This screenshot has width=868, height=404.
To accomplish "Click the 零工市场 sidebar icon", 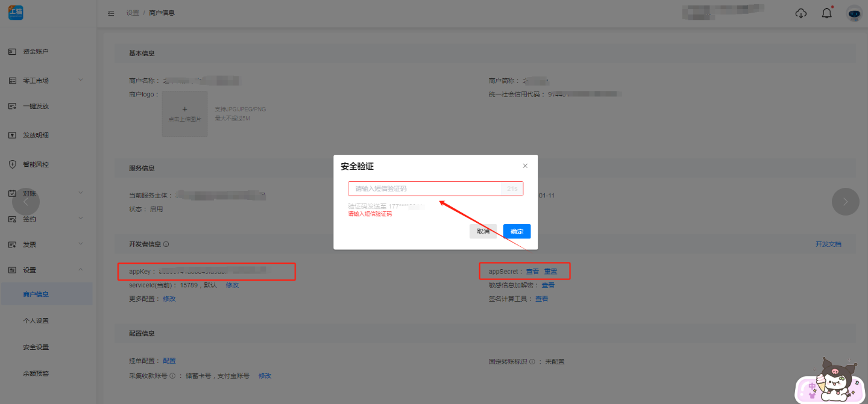I will (x=12, y=81).
